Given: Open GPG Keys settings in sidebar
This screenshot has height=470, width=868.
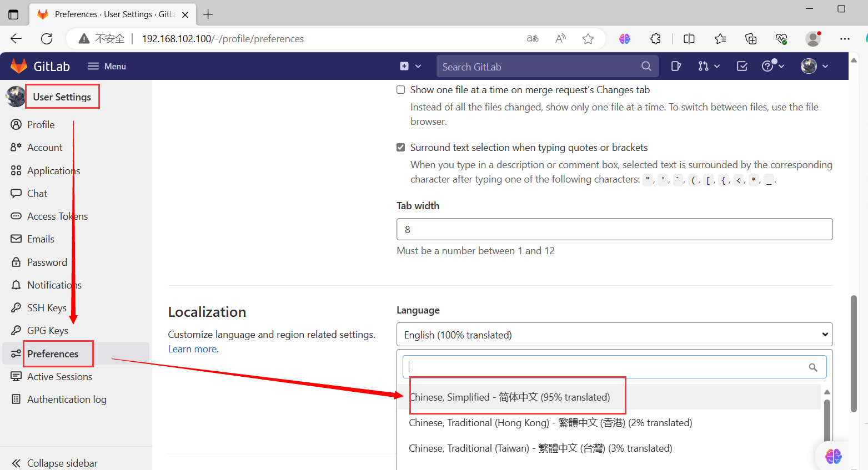Looking at the screenshot, I should pyautogui.click(x=47, y=330).
